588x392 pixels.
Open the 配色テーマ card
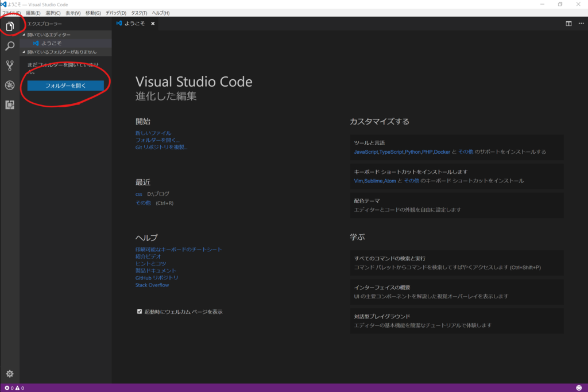[457, 205]
